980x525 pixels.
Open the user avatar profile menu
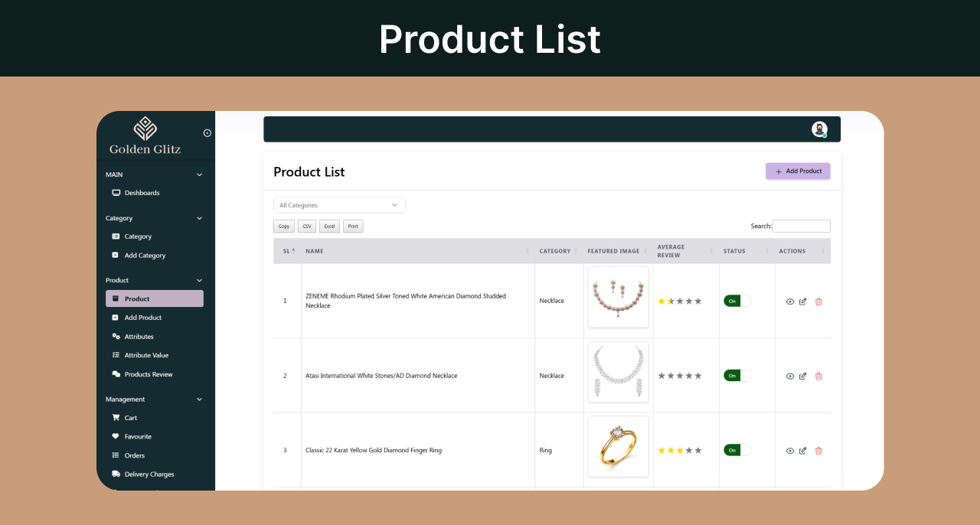click(x=819, y=129)
